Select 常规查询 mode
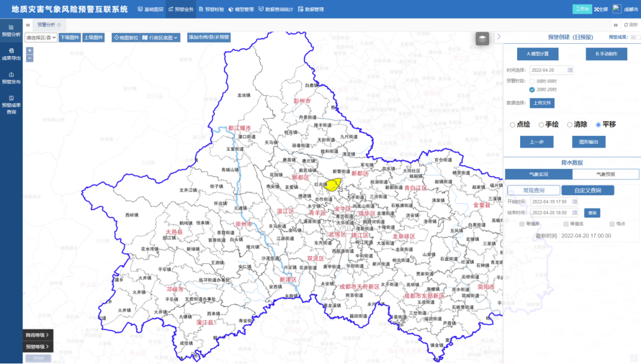 pos(534,190)
